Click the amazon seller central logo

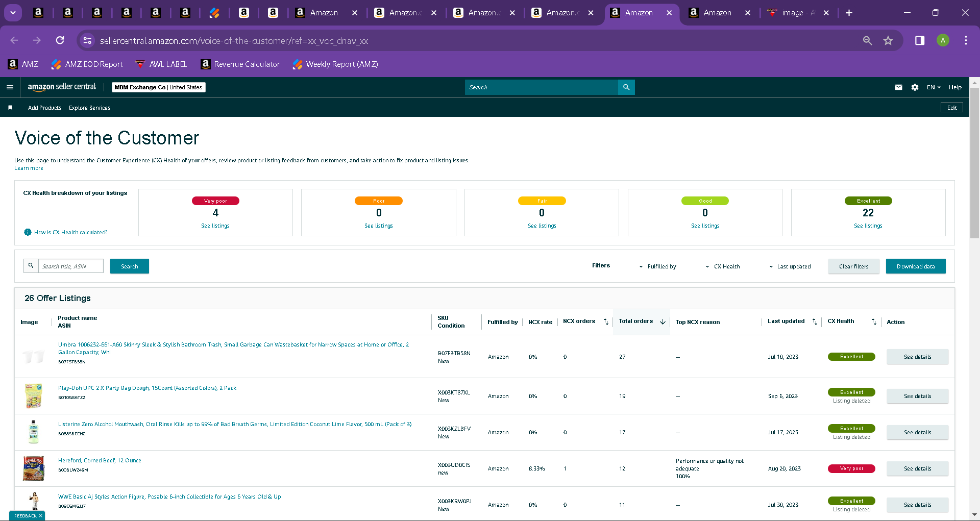point(62,87)
